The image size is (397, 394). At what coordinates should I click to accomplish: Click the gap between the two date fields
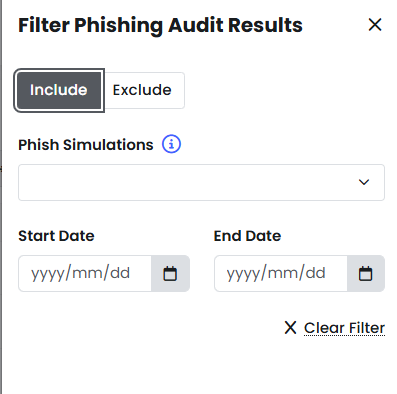pos(202,274)
